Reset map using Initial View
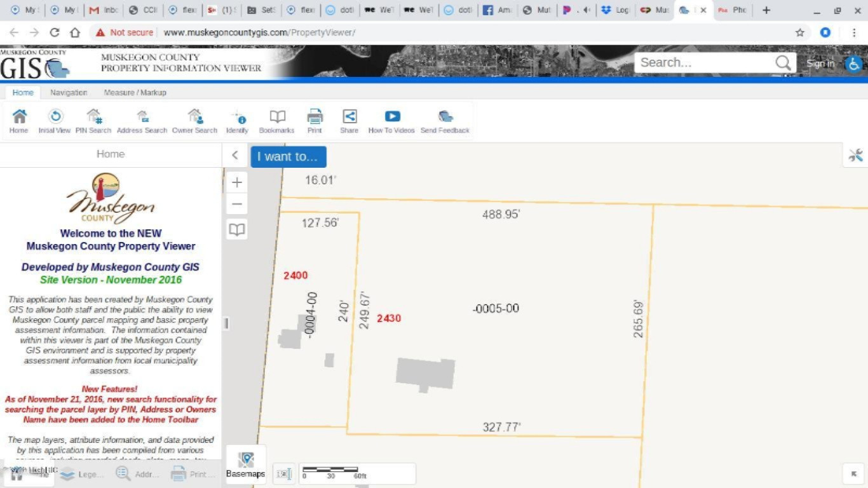The width and height of the screenshot is (868, 488). (x=55, y=121)
